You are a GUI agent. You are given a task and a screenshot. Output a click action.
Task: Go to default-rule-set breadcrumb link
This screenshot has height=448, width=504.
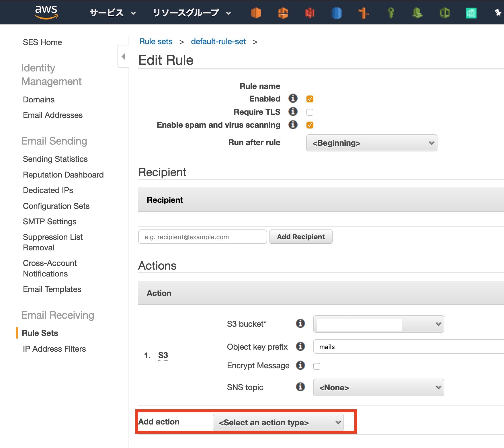(218, 42)
